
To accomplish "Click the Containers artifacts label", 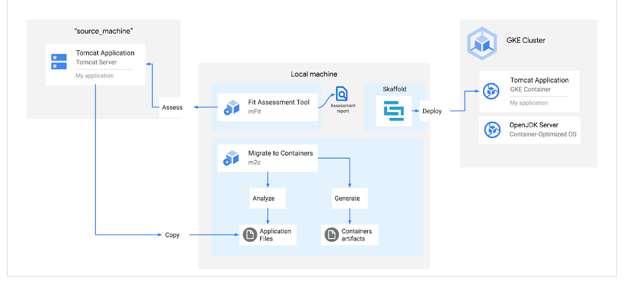I will click(x=357, y=235).
